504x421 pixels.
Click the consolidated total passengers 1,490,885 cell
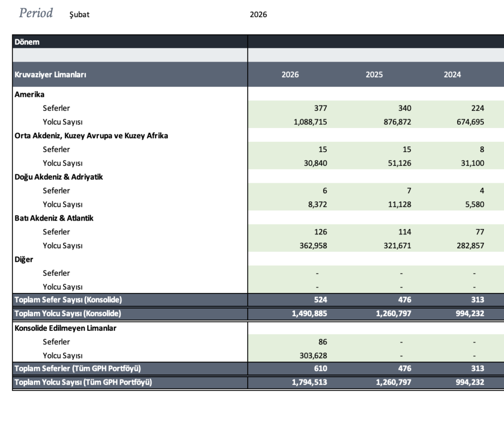pyautogui.click(x=310, y=313)
